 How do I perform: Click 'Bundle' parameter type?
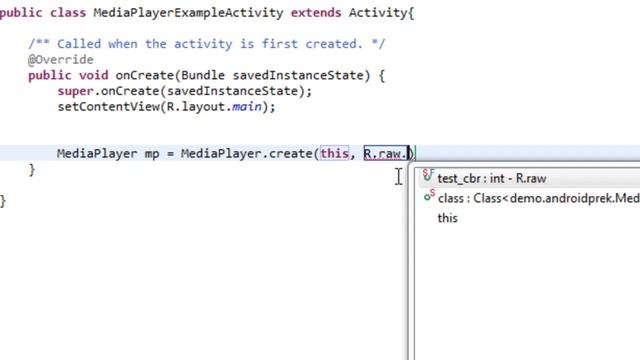203,76
